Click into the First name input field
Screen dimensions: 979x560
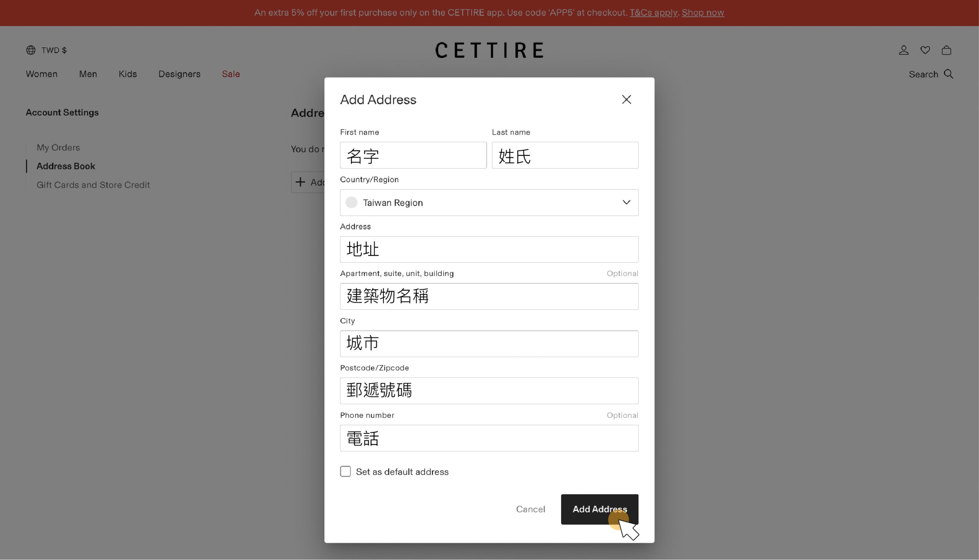[413, 155]
